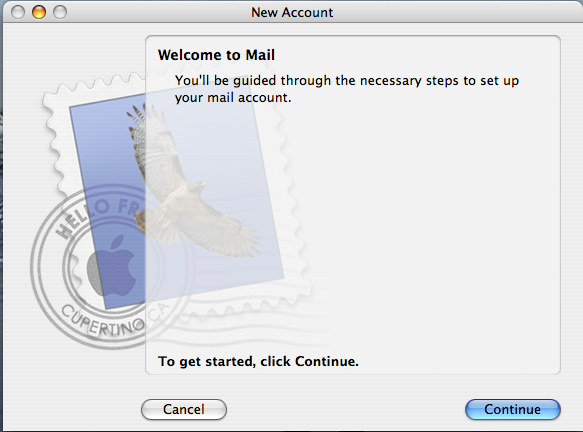Click the CA letters on postmark
Viewport: 583px width, 432px height.
pyautogui.click(x=161, y=313)
